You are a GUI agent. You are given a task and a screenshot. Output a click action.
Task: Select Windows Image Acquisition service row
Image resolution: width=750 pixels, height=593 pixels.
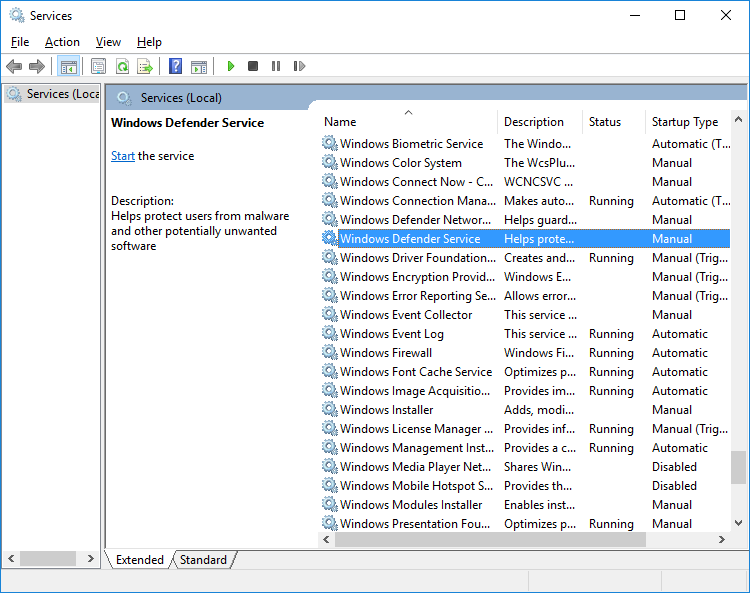point(525,391)
